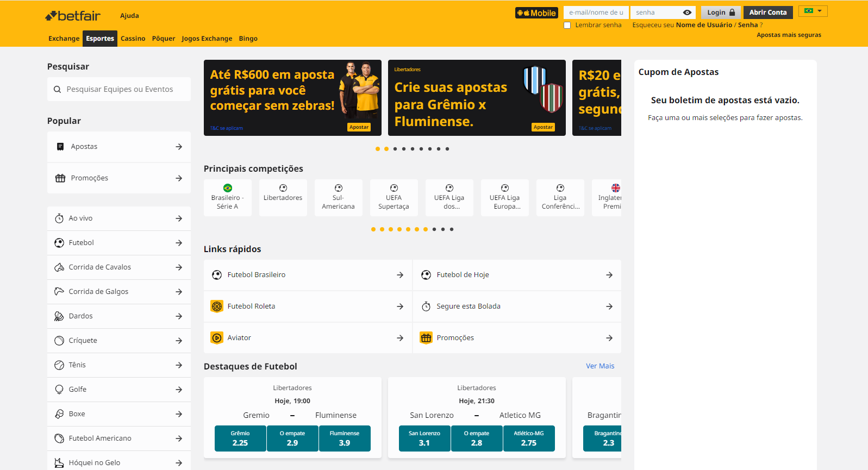Tick the Lembrar senha checkbox
This screenshot has width=868, height=470.
(567, 26)
